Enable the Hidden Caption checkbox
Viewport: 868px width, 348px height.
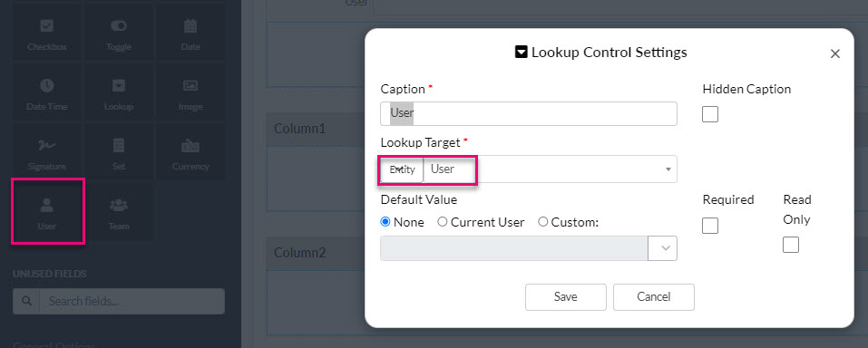pos(710,114)
